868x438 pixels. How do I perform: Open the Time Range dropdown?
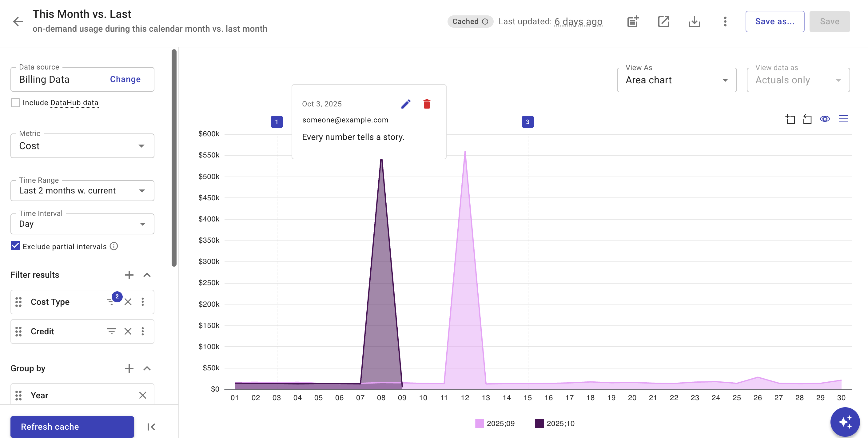click(82, 191)
